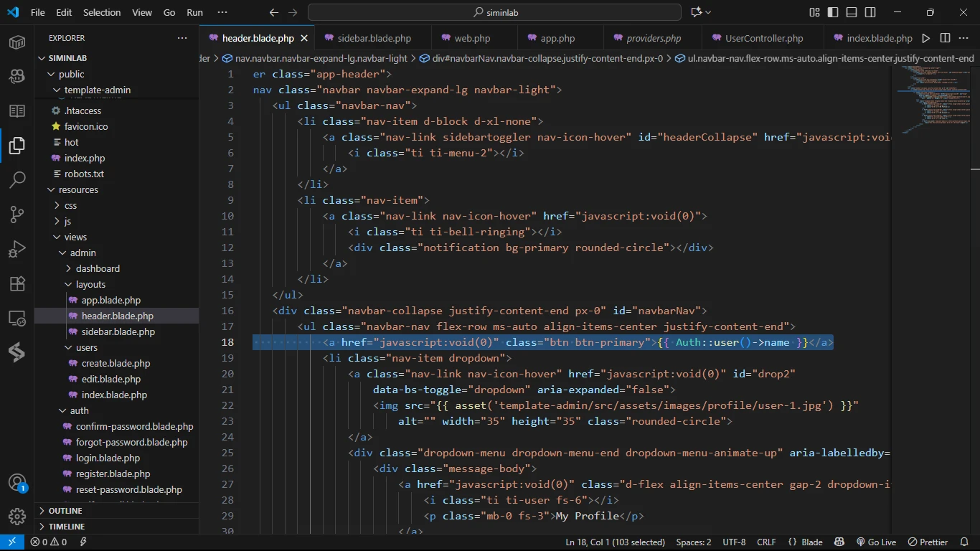Open the Source Control view

(17, 214)
